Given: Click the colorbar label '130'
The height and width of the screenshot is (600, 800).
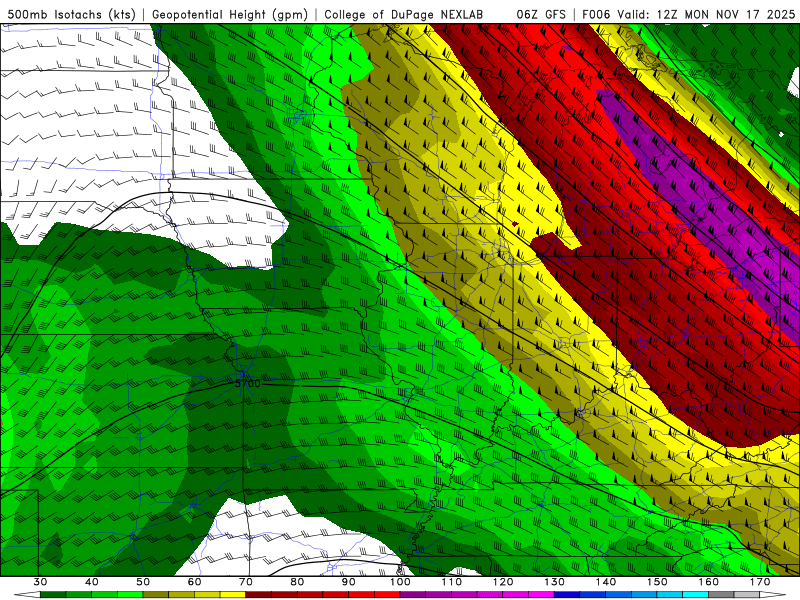Looking at the screenshot, I should pos(554,582).
